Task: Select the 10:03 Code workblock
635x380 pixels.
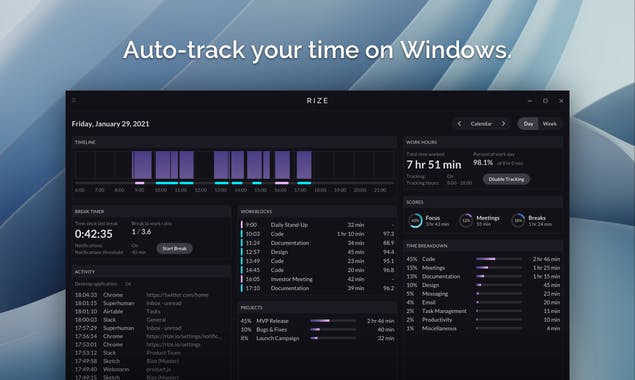Action: (318, 234)
